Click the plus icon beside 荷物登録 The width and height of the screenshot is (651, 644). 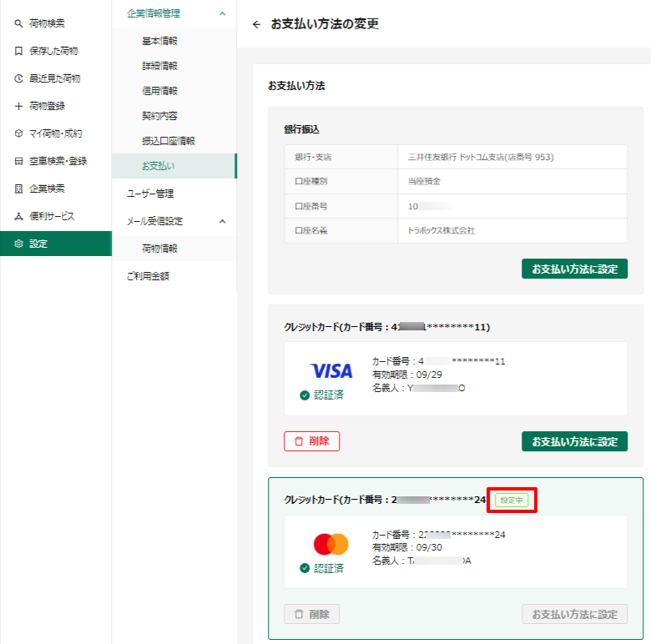pos(18,106)
